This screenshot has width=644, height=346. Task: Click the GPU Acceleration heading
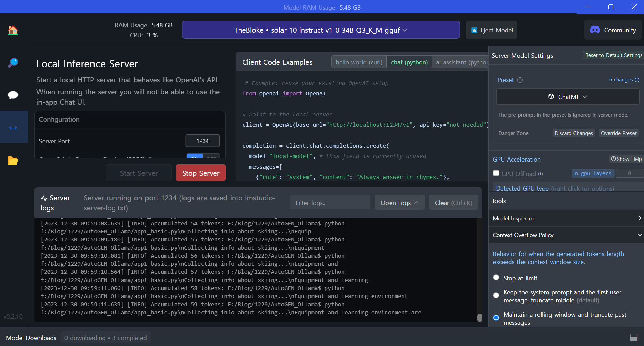pyautogui.click(x=516, y=160)
